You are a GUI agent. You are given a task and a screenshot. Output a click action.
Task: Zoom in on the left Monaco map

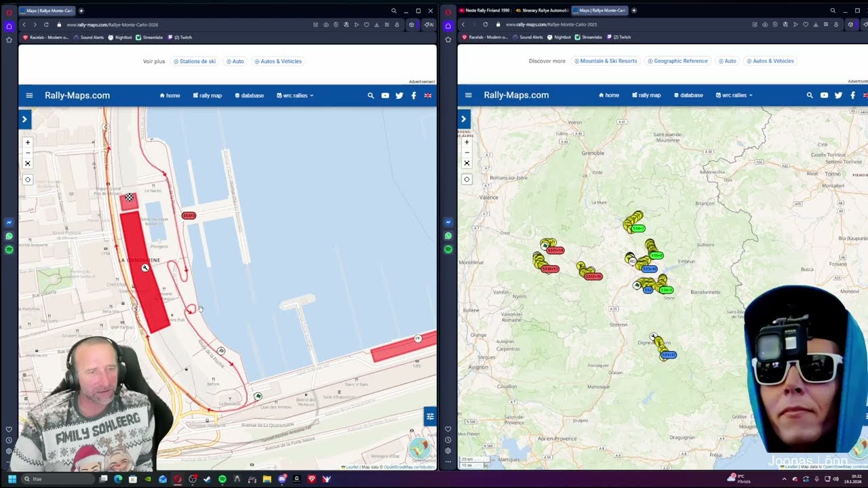(x=28, y=142)
